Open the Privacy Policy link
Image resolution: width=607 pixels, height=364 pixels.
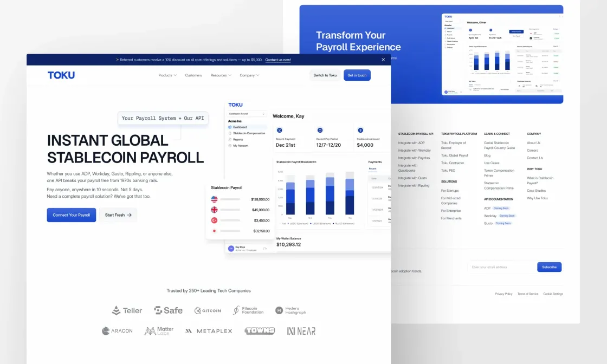pyautogui.click(x=503, y=294)
